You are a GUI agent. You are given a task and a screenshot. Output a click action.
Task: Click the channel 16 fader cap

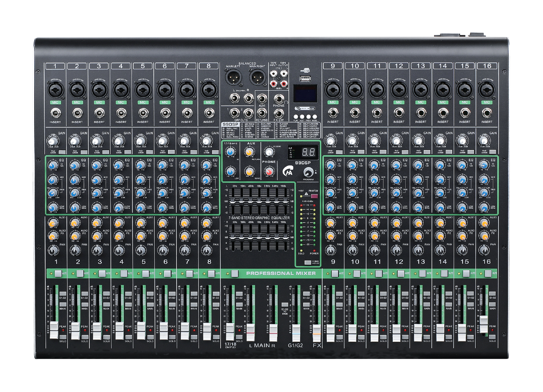[x=484, y=324]
